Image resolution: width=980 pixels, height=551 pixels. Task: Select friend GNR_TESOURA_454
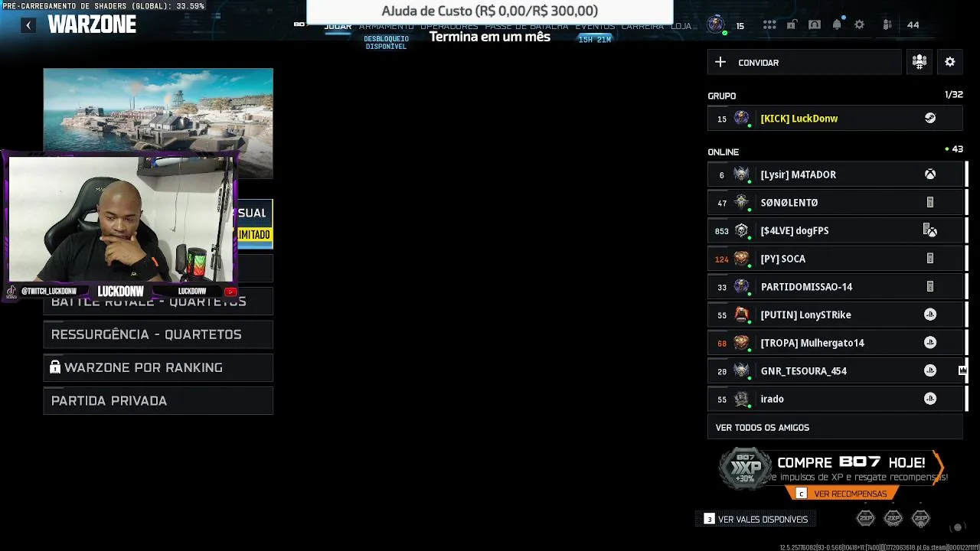click(835, 371)
